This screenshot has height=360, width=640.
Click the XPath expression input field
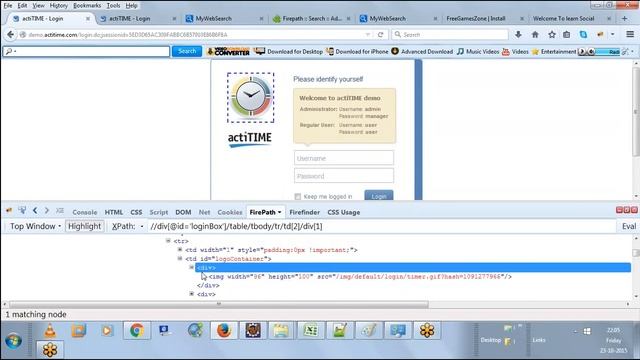click(382, 226)
